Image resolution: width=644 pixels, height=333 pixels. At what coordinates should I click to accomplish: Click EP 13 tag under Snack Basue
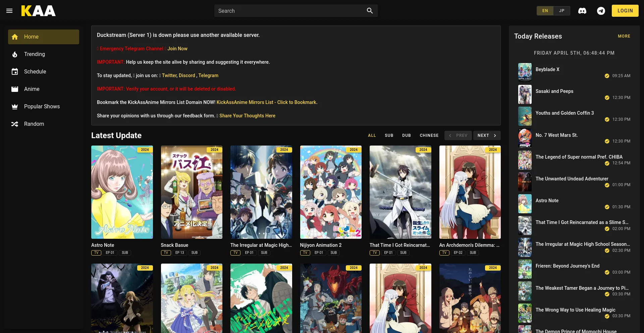click(180, 253)
